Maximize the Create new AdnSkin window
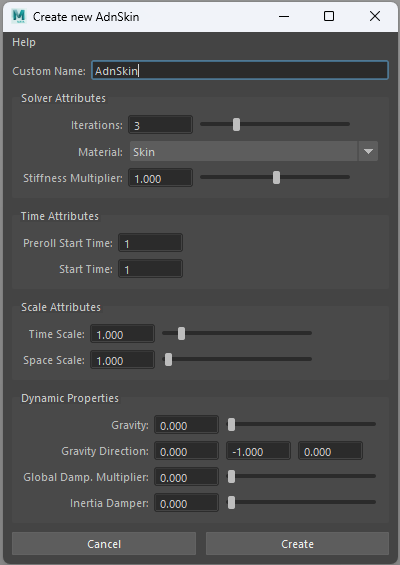The width and height of the screenshot is (400, 565). 329,16
